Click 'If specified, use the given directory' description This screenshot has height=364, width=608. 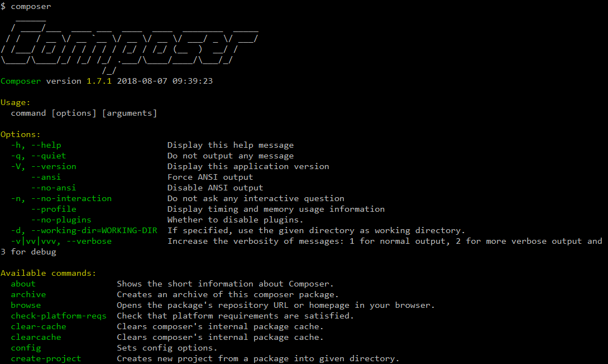pyautogui.click(x=316, y=230)
